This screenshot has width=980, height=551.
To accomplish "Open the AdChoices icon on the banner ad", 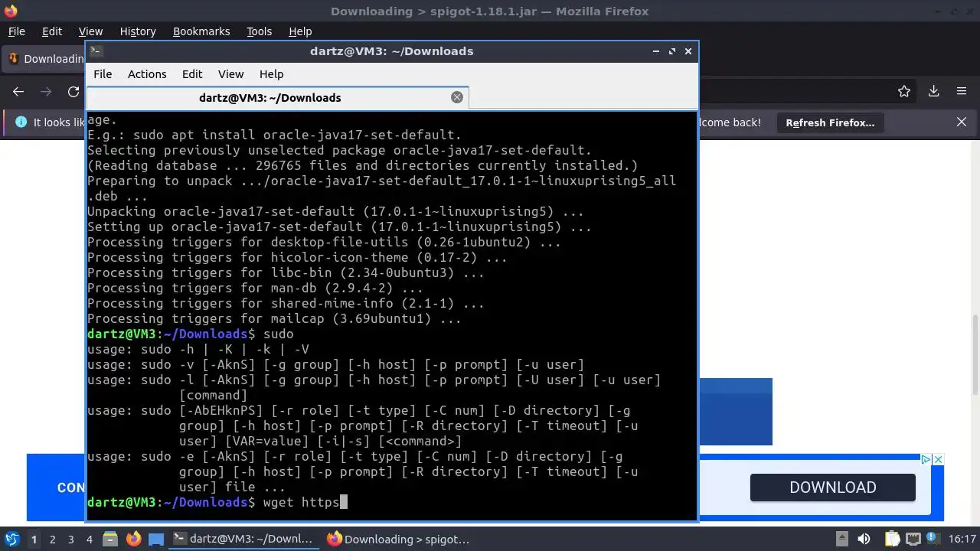I will point(925,459).
